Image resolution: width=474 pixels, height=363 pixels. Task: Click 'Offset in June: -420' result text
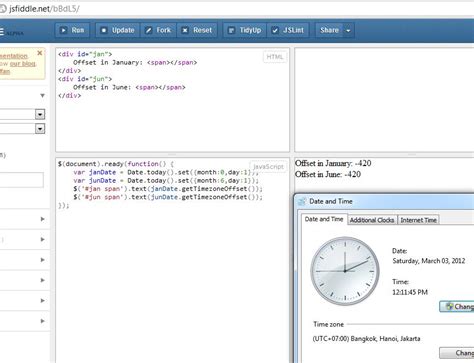pos(328,174)
